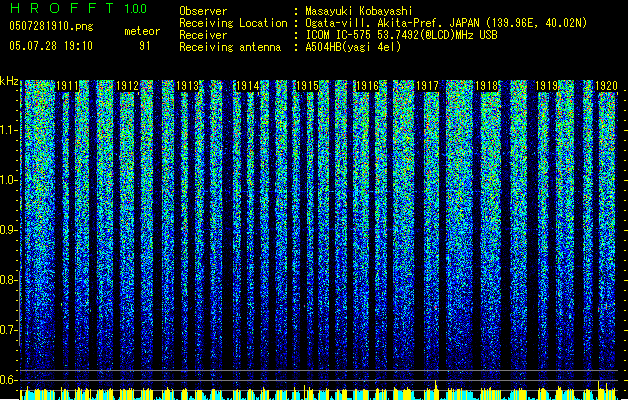629x400 pixels.
Task: Click the 0.9 frequency axis label
Action: pos(9,230)
